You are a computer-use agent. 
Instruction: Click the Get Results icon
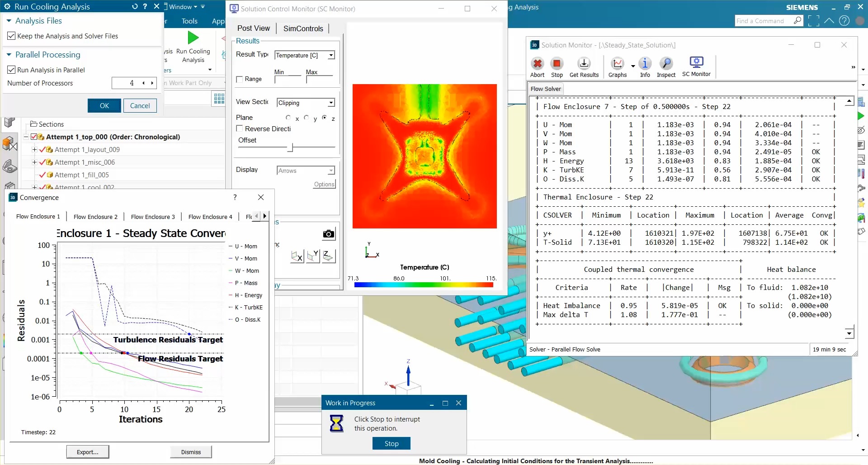click(x=584, y=64)
